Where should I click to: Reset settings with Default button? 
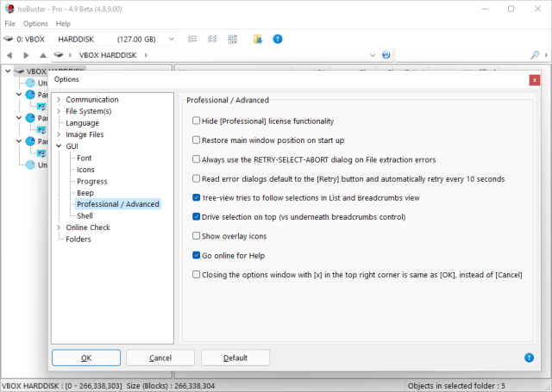point(235,358)
